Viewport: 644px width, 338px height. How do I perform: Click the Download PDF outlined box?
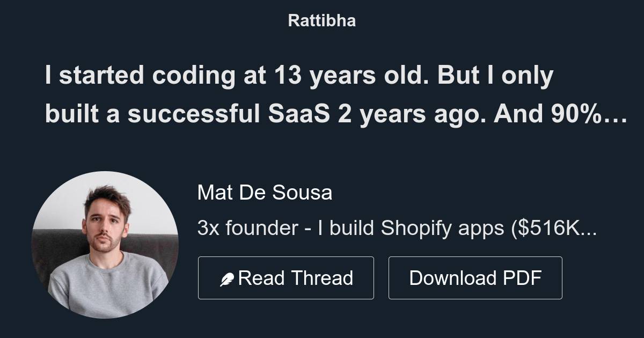[475, 277]
